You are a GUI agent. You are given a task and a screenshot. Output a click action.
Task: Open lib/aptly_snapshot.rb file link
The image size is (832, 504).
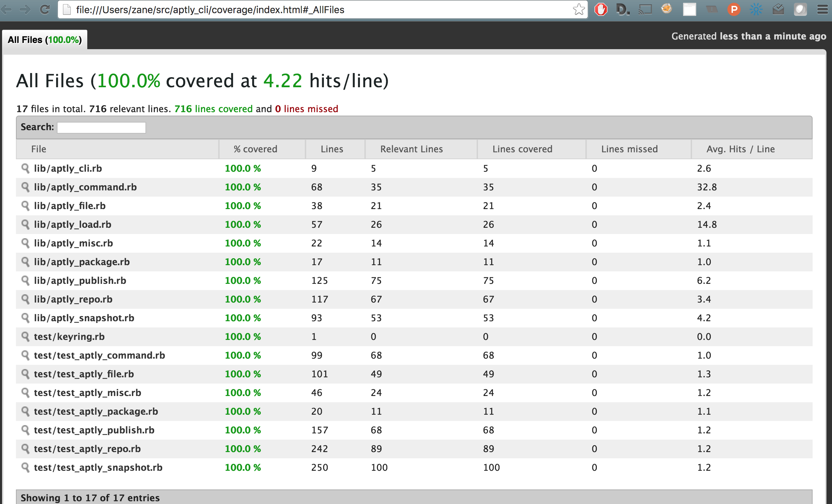(x=84, y=318)
